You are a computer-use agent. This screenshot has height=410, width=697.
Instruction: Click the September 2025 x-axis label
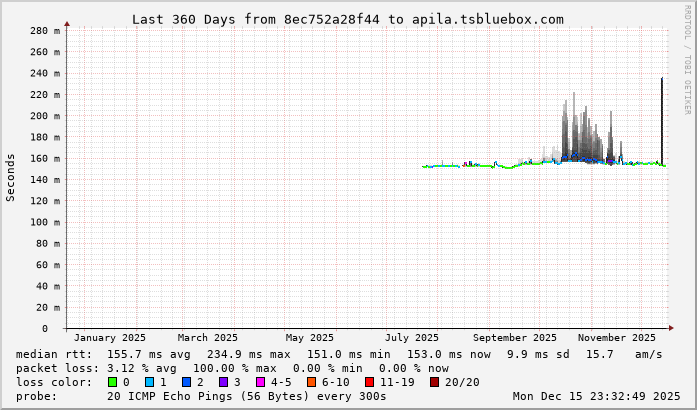click(515, 338)
